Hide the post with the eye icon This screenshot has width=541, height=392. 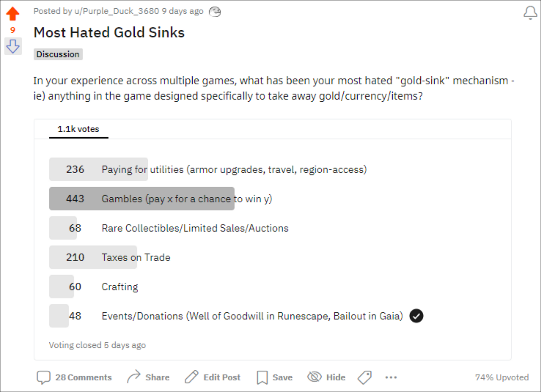(x=326, y=377)
